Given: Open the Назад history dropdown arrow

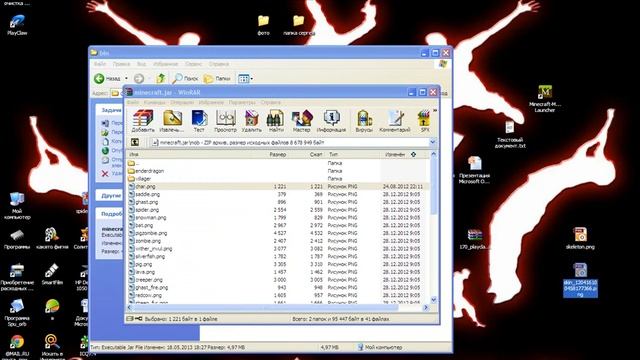Looking at the screenshot, I should pyautogui.click(x=126, y=78).
